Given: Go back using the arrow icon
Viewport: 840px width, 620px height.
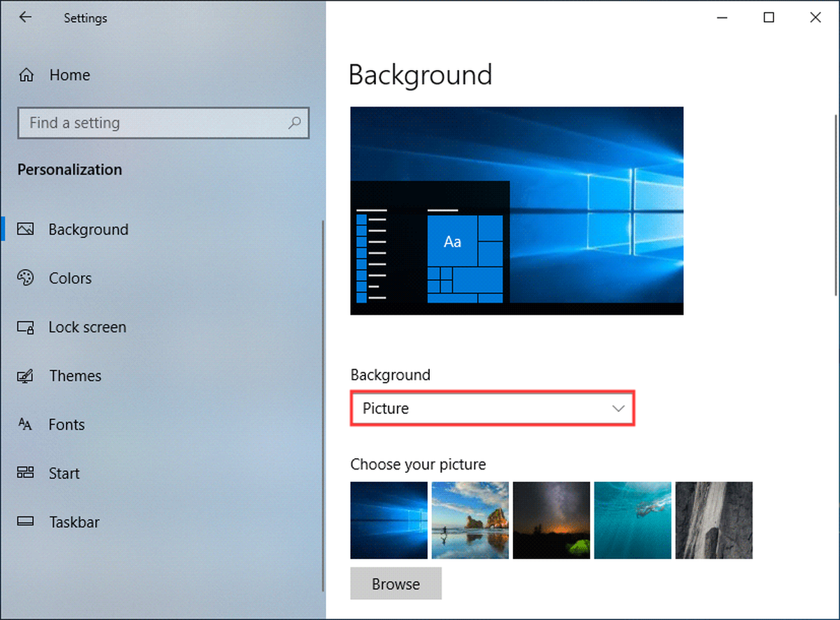Looking at the screenshot, I should [x=25, y=18].
